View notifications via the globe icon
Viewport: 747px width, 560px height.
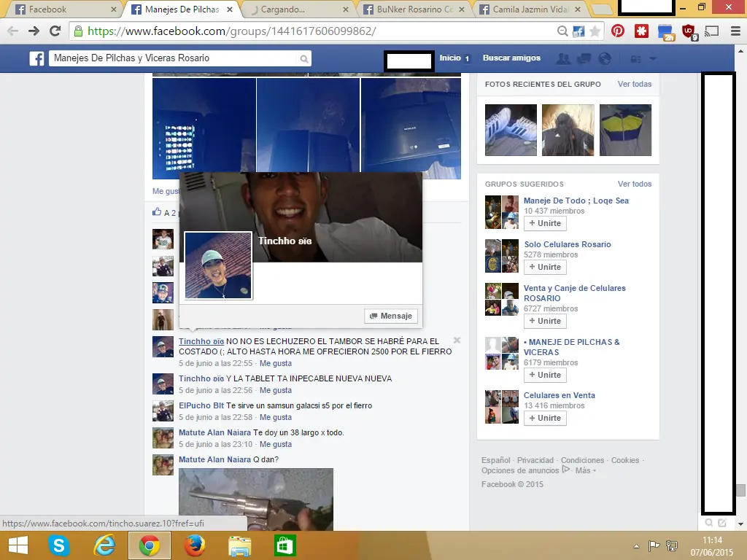coord(604,58)
